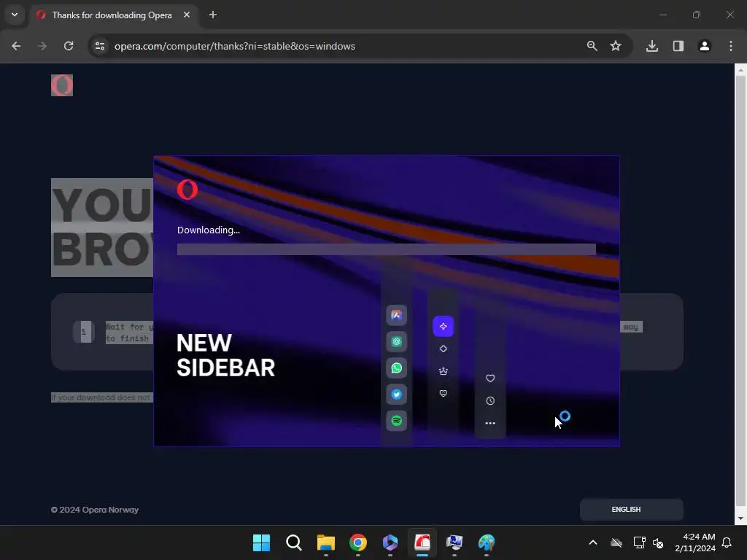Click the three-dots icon in sidebar preview

(x=490, y=423)
